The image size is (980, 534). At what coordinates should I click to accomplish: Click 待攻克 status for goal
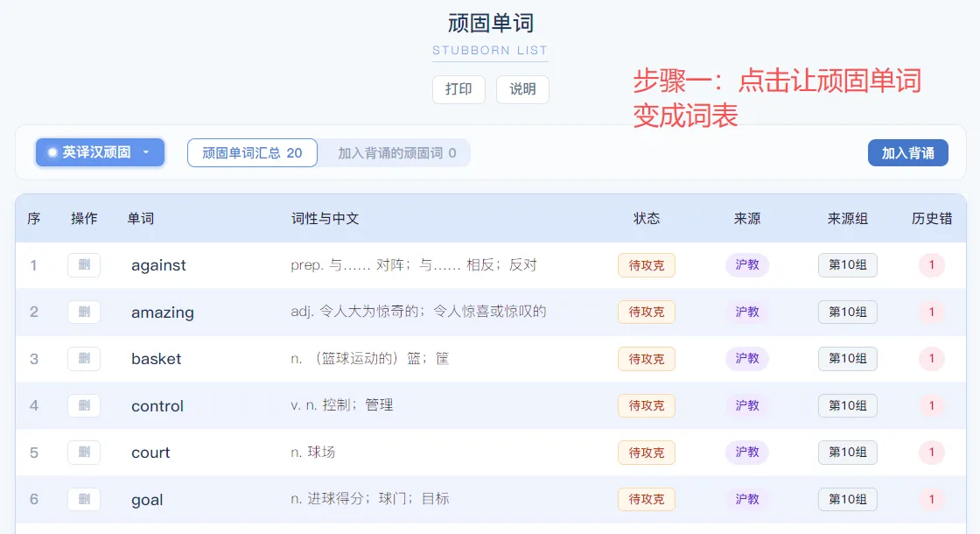pyautogui.click(x=647, y=500)
